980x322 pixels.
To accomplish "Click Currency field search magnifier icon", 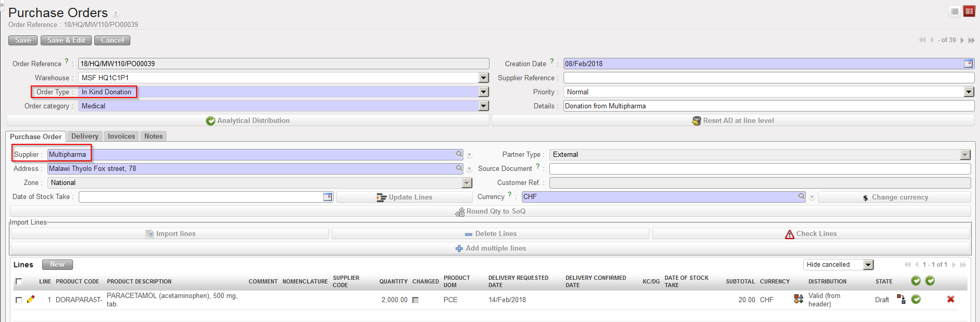I will pyautogui.click(x=801, y=196).
